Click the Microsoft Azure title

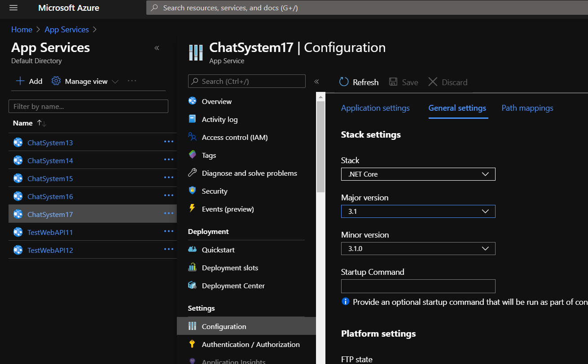pyautogui.click(x=69, y=8)
